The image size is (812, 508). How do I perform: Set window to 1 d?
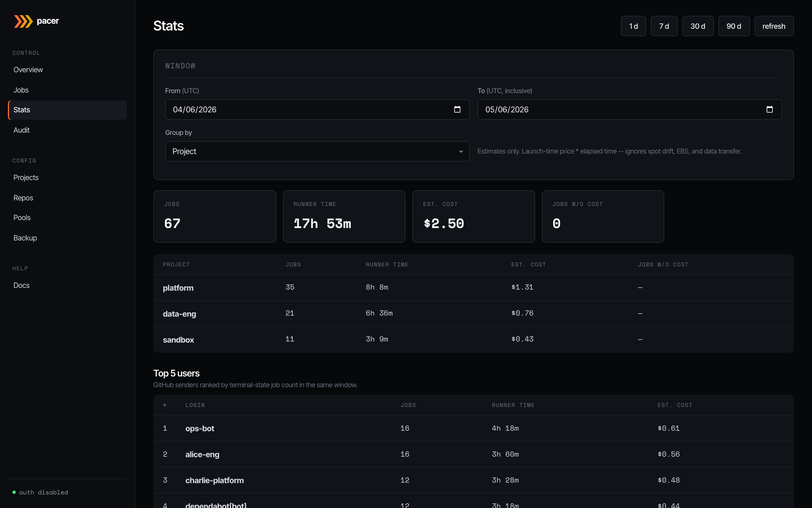[x=633, y=26]
